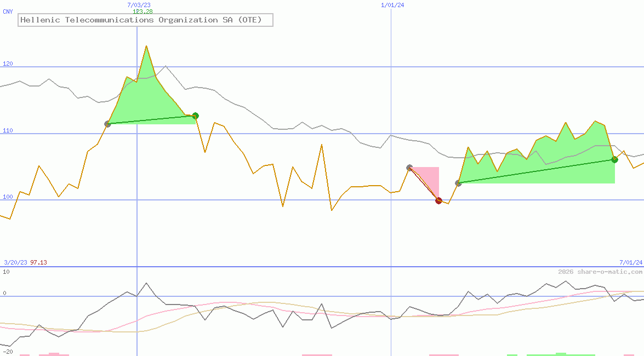Screen dimensions: 644x356
Task: Click the Hellenic Telecommunications Organization title box
Action: coord(145,20)
